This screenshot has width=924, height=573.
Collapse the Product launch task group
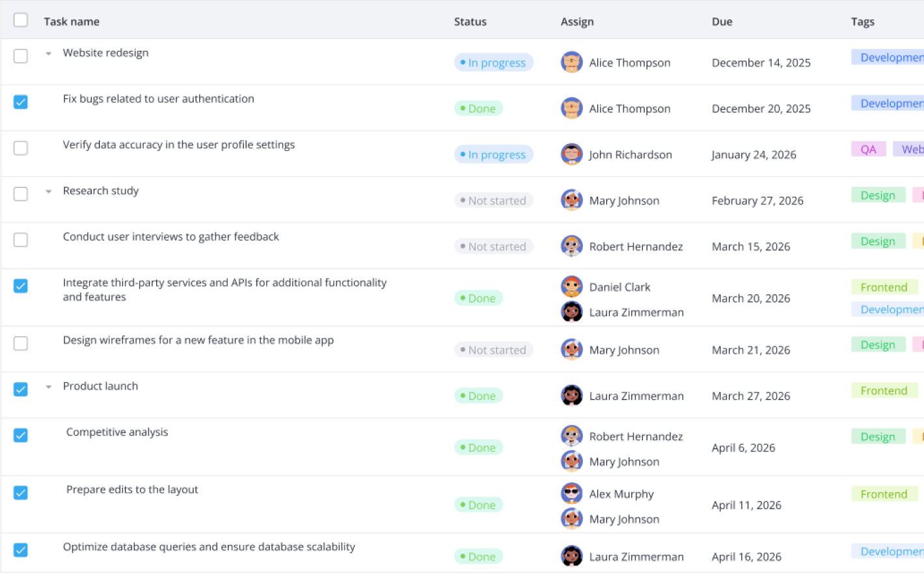49,387
